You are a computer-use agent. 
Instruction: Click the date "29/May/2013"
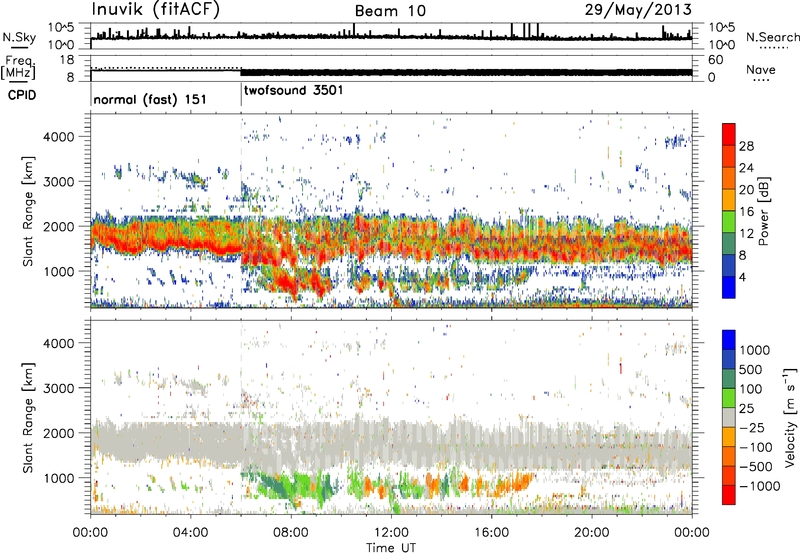coord(638,10)
